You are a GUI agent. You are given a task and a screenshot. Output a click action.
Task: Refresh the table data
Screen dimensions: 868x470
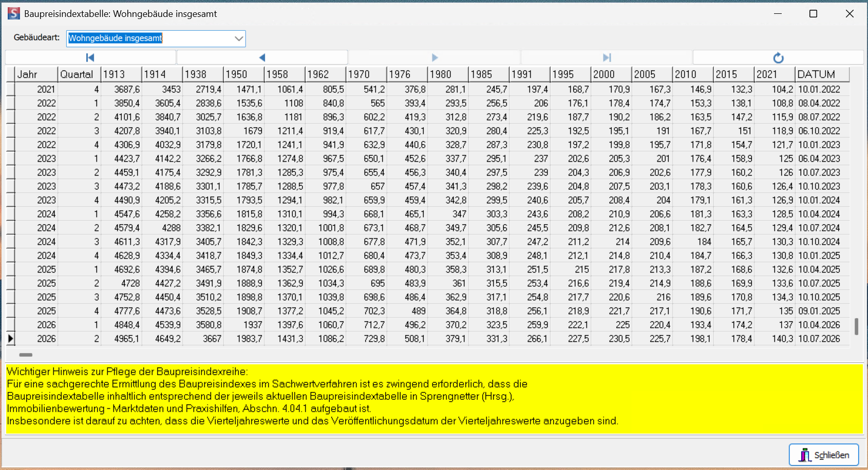click(778, 57)
